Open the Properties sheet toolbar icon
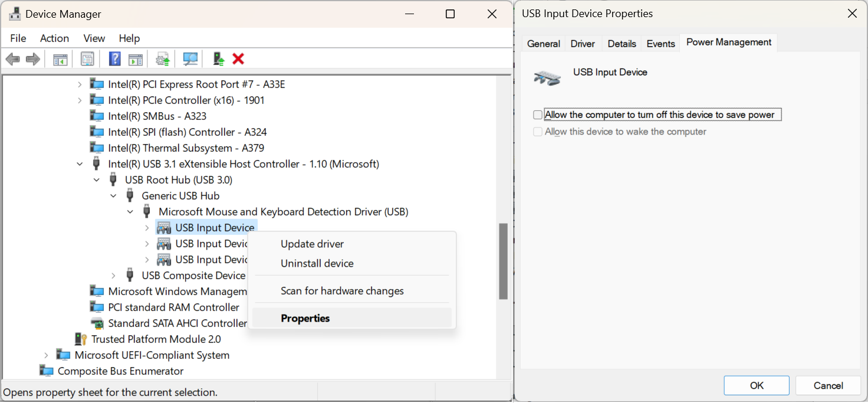The width and height of the screenshot is (868, 403). 87,59
